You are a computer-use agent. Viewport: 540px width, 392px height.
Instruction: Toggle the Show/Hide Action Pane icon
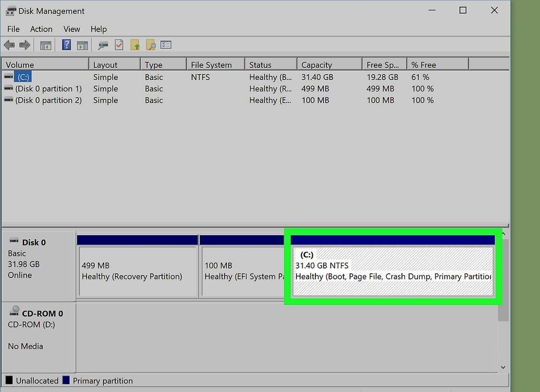83,45
